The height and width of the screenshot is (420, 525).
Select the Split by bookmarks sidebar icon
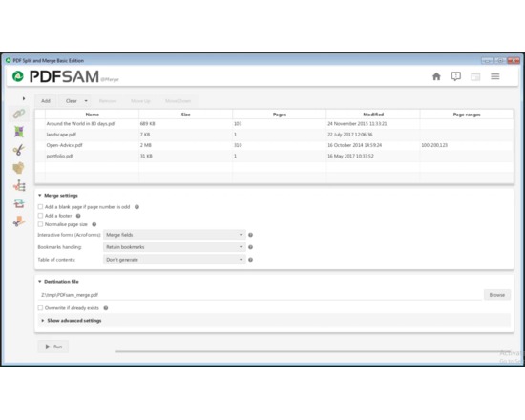coord(19,185)
